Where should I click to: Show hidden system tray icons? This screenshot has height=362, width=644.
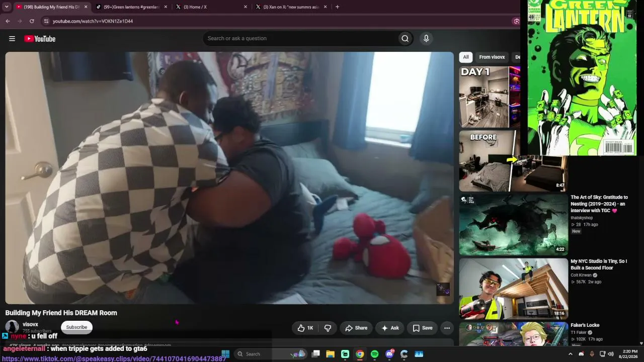570,354
